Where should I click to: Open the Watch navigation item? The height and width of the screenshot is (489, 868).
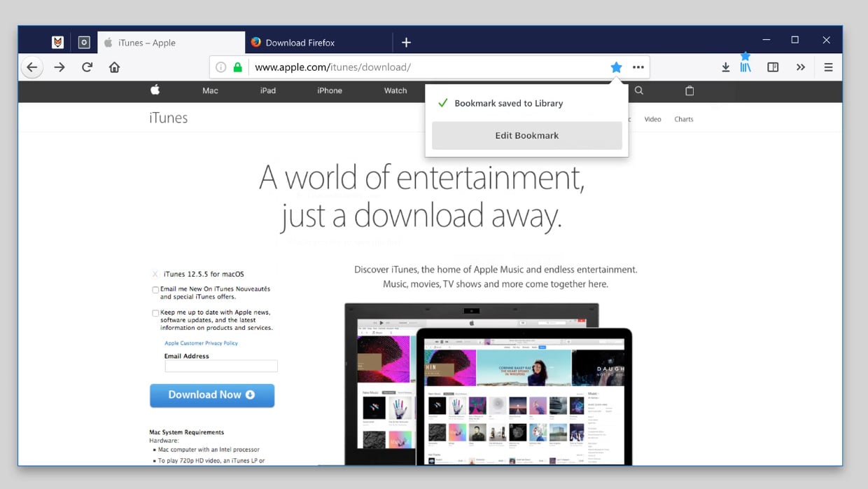395,90
